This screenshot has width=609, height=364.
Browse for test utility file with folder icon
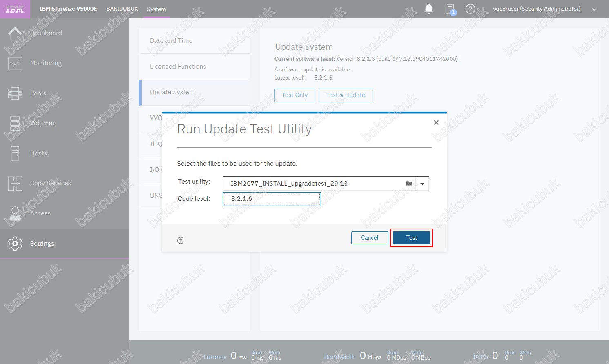(409, 184)
